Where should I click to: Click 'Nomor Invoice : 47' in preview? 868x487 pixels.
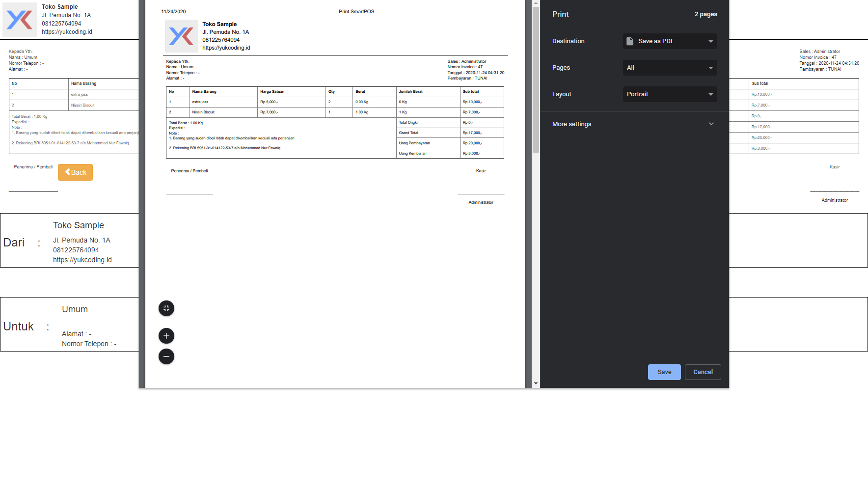click(x=465, y=67)
